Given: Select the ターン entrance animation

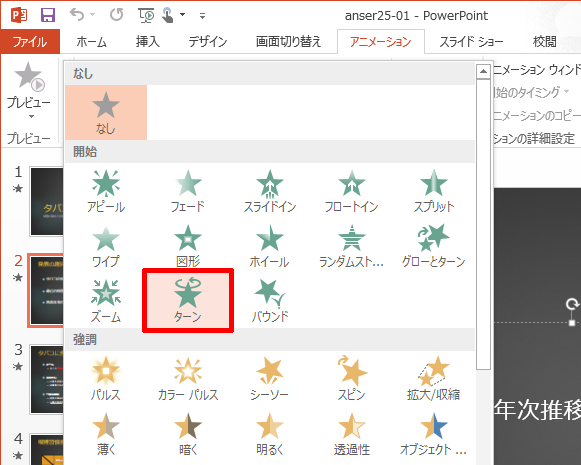Looking at the screenshot, I should [188, 300].
